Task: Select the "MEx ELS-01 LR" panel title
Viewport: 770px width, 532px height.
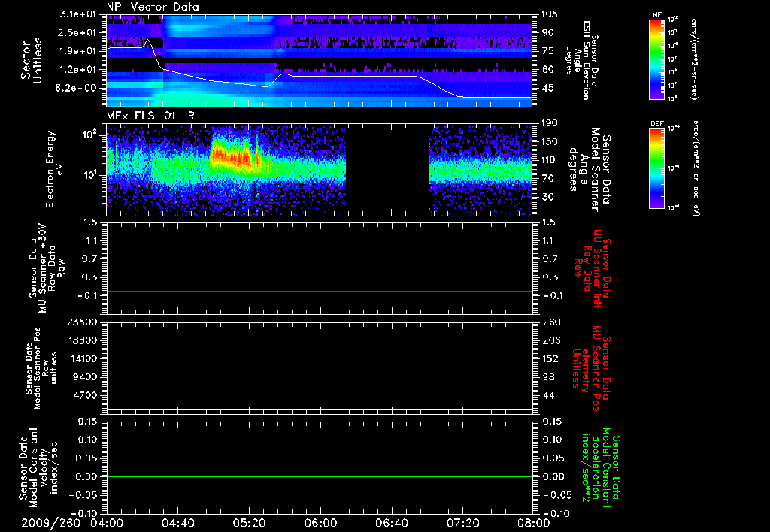Action: pyautogui.click(x=150, y=116)
